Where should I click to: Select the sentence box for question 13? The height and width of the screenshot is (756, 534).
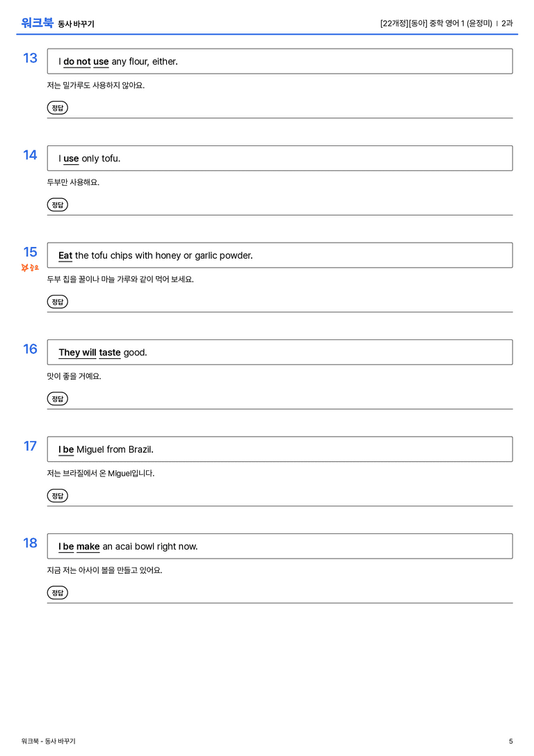coord(280,61)
